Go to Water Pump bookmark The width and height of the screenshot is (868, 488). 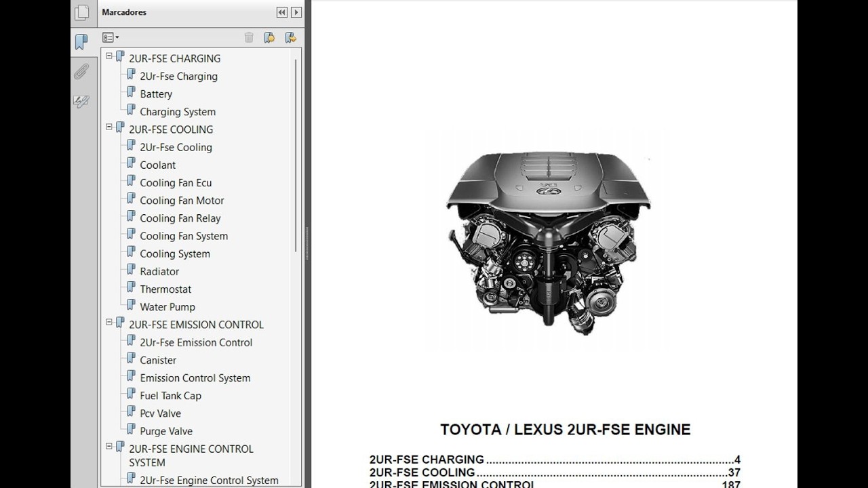[x=167, y=307]
